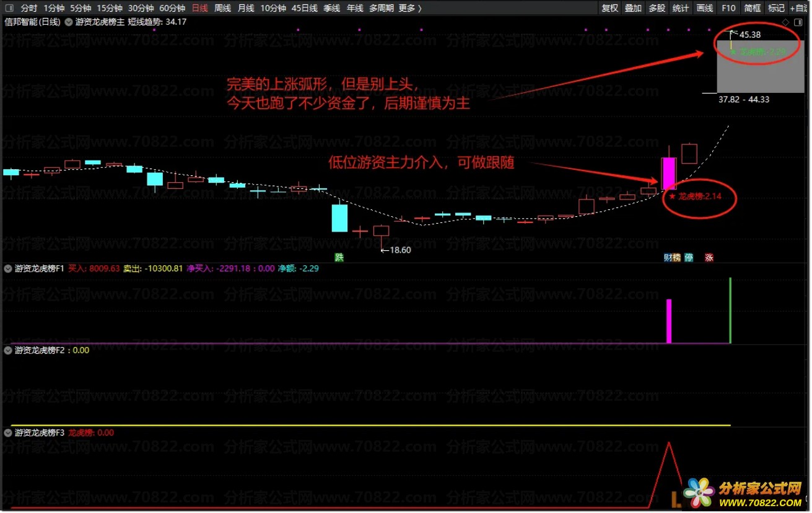The width and height of the screenshot is (812, 513).
Task: Switch to 月线 monthly tab
Action: tap(246, 8)
